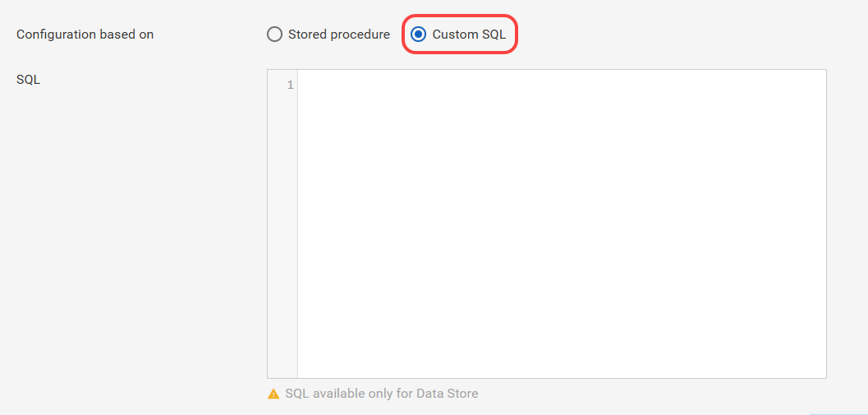This screenshot has height=415, width=868.
Task: Select the Stored procedure radio button
Action: [274, 35]
